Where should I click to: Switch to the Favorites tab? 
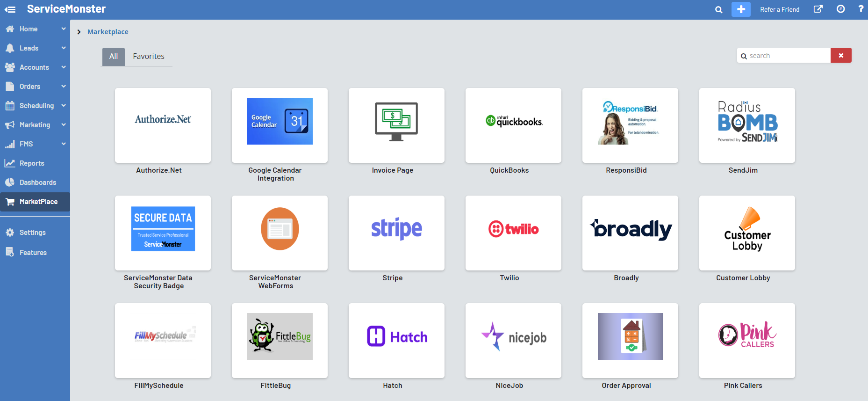148,56
